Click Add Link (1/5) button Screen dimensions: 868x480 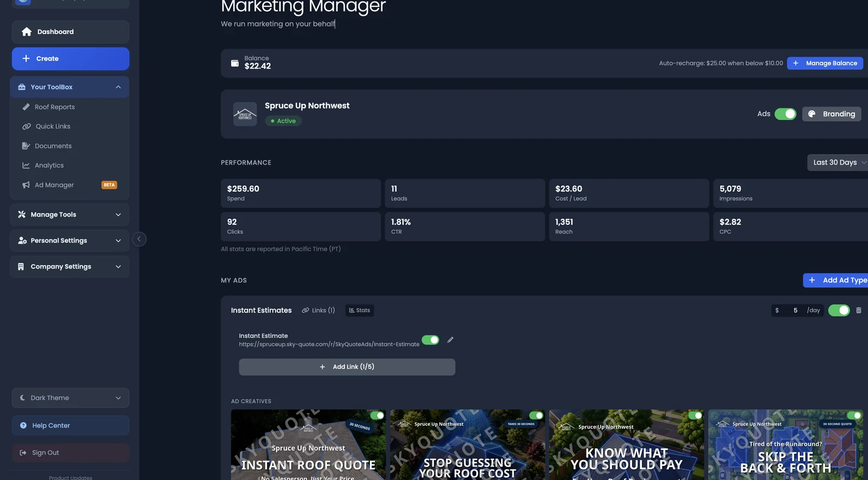click(x=347, y=367)
